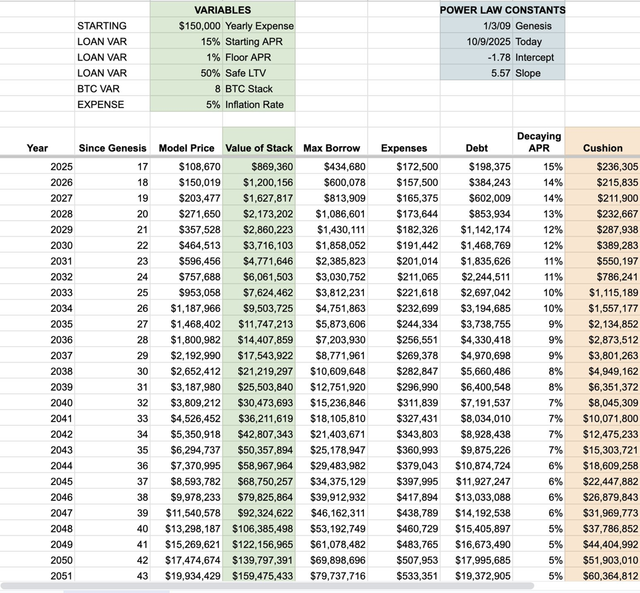This screenshot has height=593, width=640.
Task: Select the Cushion column header
Action: 602,148
